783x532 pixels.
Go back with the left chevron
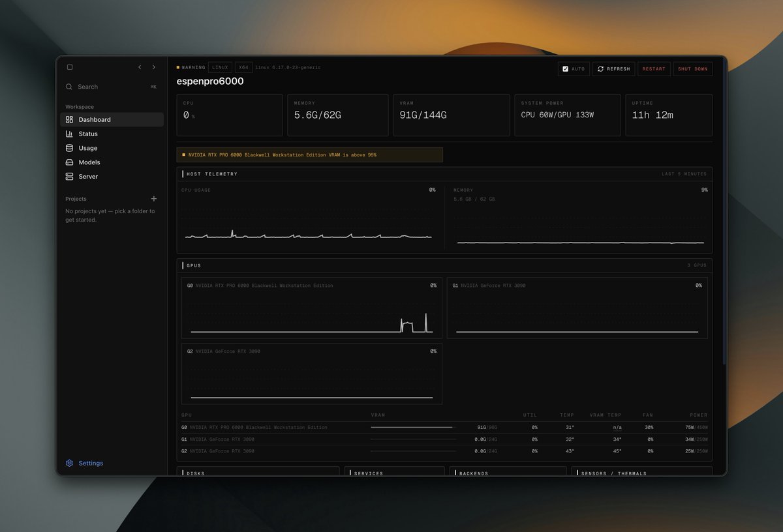pyautogui.click(x=140, y=67)
